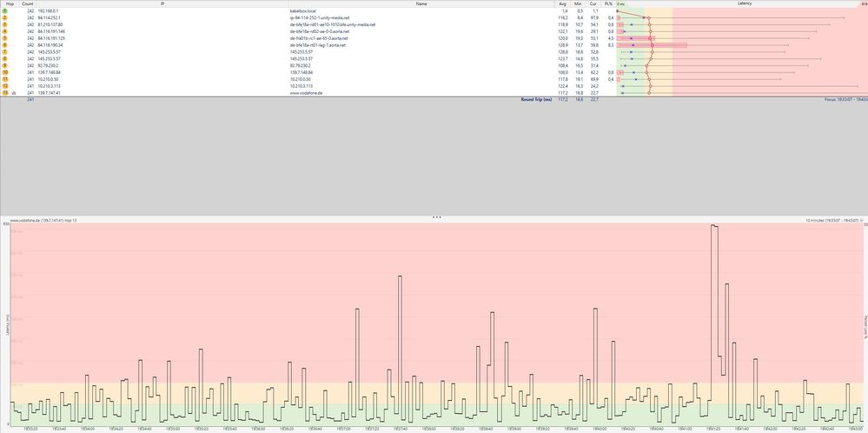
Task: Select the hop 11 number icon
Action: tap(4, 79)
